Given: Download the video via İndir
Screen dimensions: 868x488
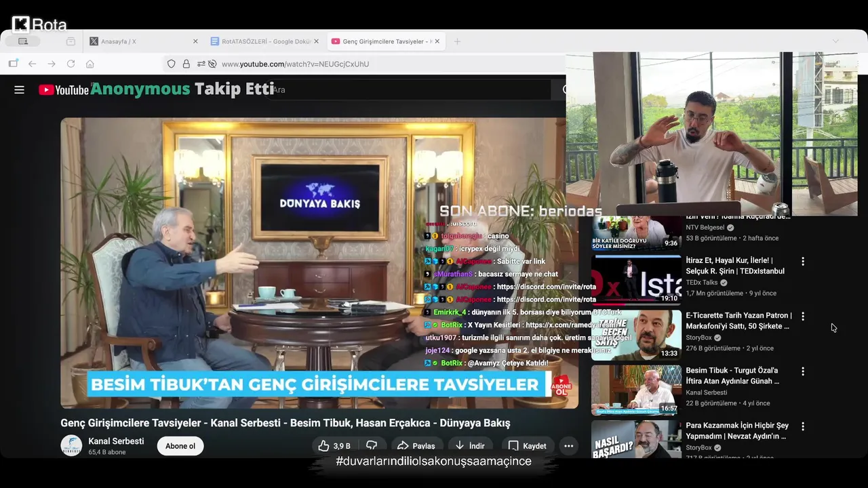Looking at the screenshot, I should [x=469, y=446].
